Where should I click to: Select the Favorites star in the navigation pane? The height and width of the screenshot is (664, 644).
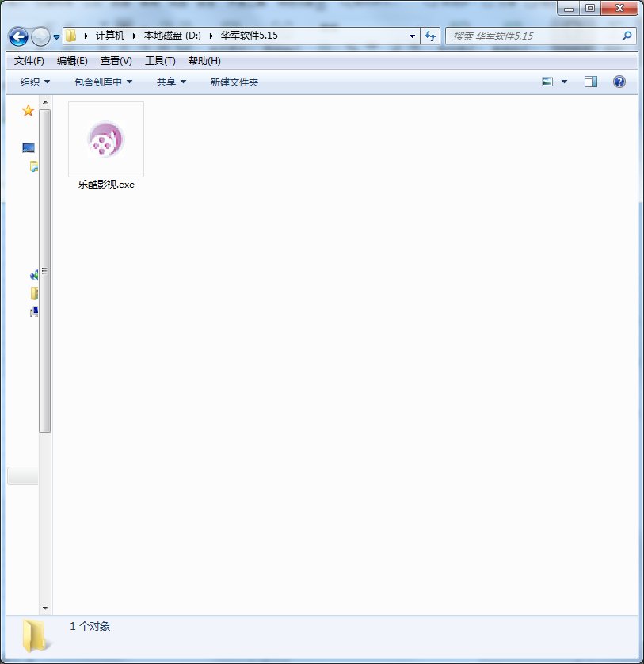[28, 111]
